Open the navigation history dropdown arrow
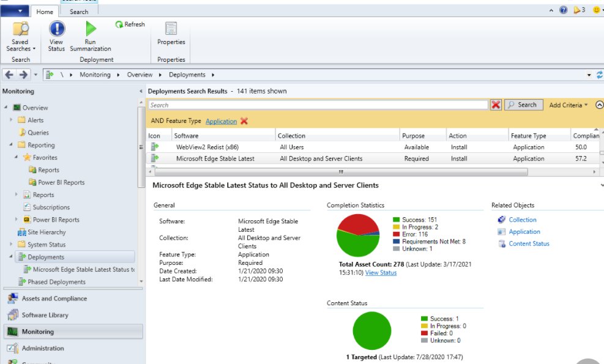The width and height of the screenshot is (604, 364). 36,75
